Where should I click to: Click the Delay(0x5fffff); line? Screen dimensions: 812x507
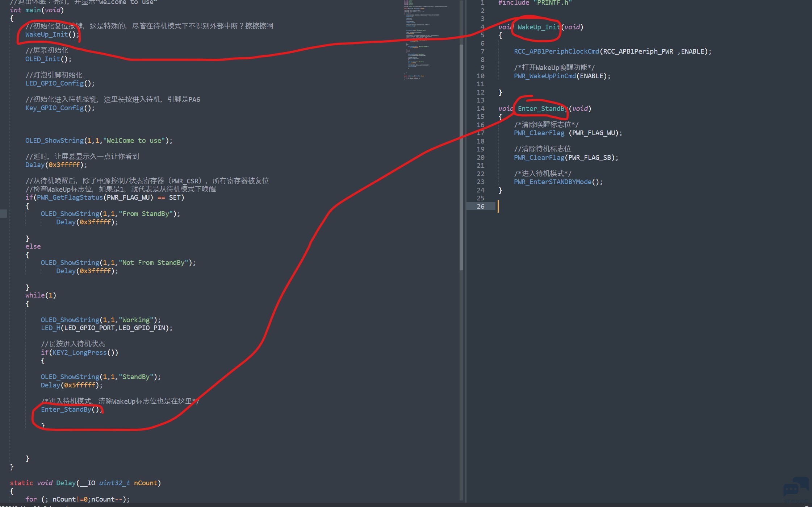point(72,385)
